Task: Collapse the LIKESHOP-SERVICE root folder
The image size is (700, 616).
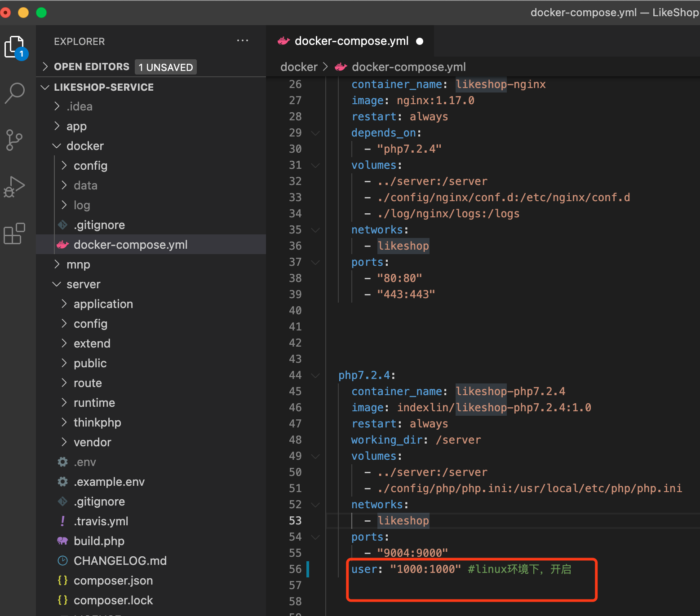Action: coord(45,87)
